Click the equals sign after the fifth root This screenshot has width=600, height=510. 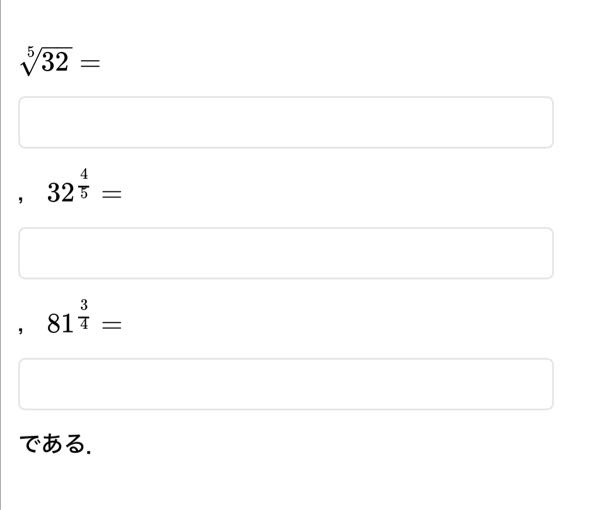click(x=90, y=63)
